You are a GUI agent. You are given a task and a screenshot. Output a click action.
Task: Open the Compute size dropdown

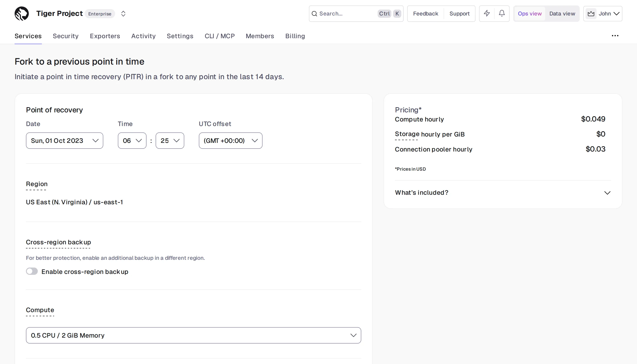194,335
